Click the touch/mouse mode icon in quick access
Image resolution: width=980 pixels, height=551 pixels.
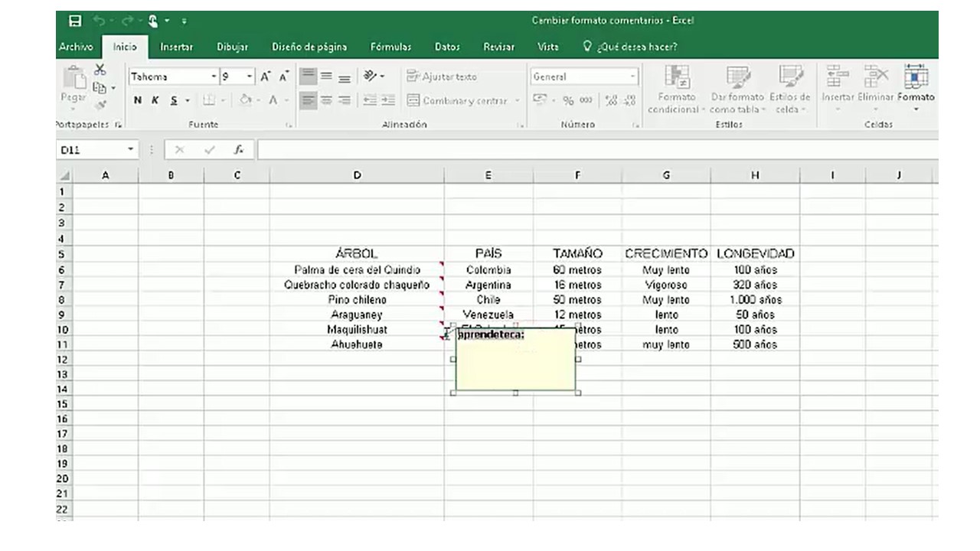pos(152,21)
